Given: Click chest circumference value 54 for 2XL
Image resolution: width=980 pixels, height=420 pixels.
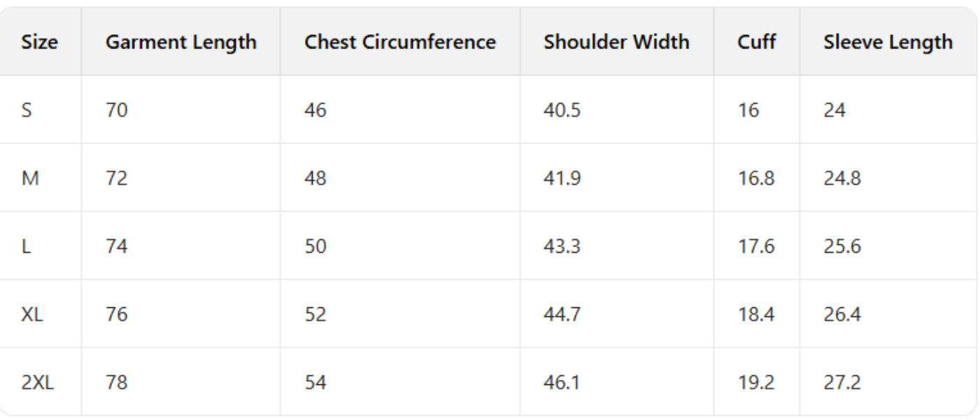Looking at the screenshot, I should point(315,383).
